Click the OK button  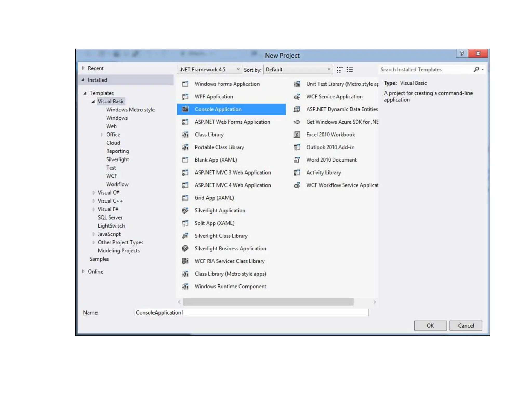pos(430,325)
